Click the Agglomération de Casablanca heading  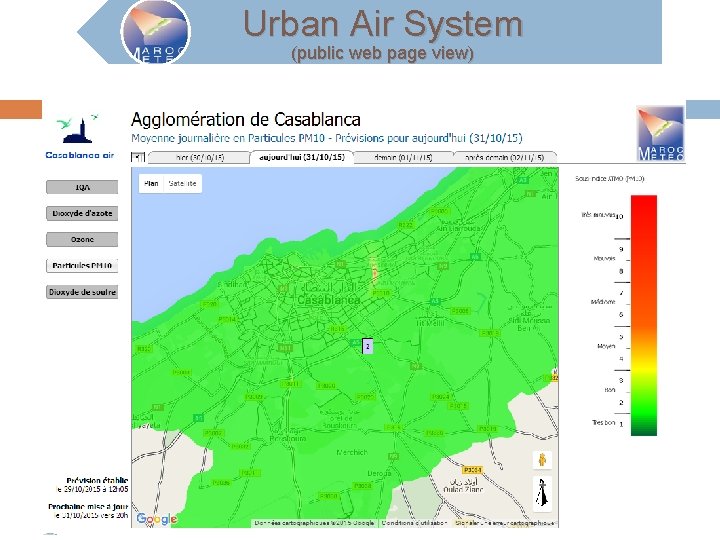pos(246,120)
